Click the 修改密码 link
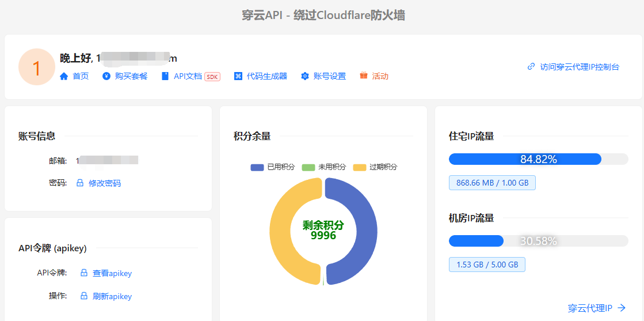The width and height of the screenshot is (644, 321). click(x=105, y=183)
